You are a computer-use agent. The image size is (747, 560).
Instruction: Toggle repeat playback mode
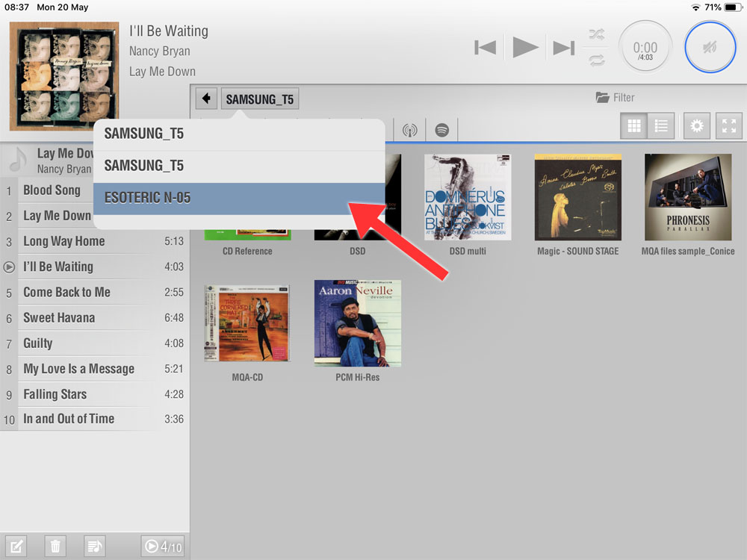(595, 60)
